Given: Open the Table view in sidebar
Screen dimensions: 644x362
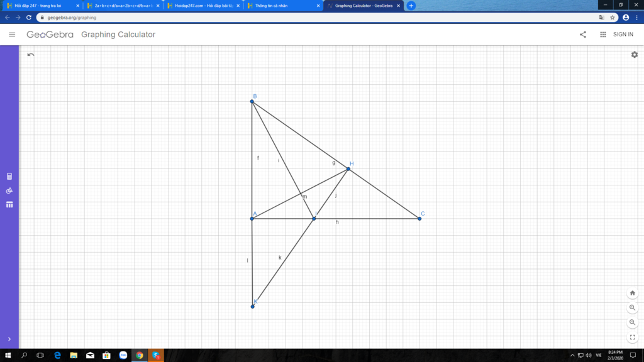Looking at the screenshot, I should (x=9, y=204).
